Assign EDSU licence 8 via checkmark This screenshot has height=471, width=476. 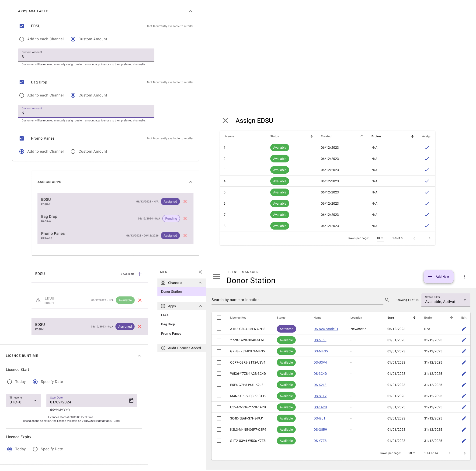[427, 226]
